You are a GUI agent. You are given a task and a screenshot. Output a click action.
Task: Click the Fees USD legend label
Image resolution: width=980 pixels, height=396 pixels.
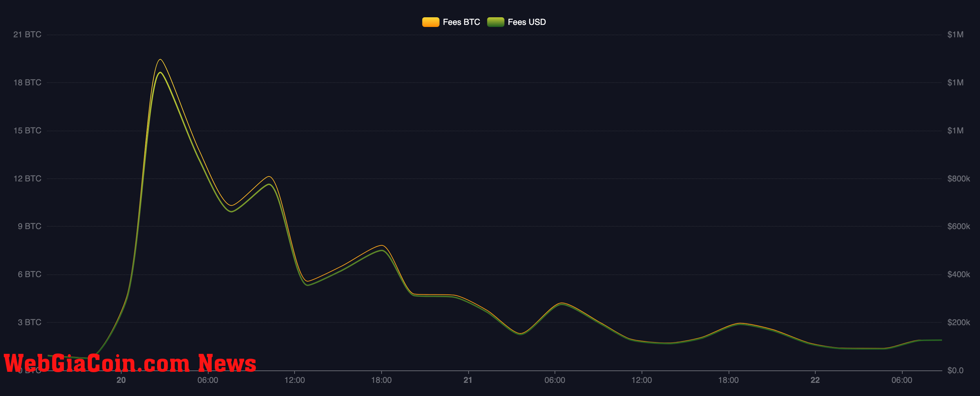tap(527, 22)
